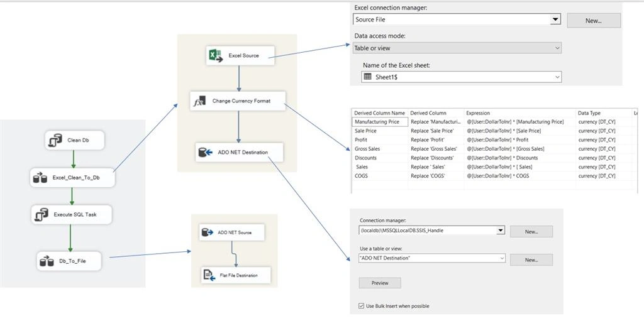
Task: Click the Preview button
Action: click(380, 283)
